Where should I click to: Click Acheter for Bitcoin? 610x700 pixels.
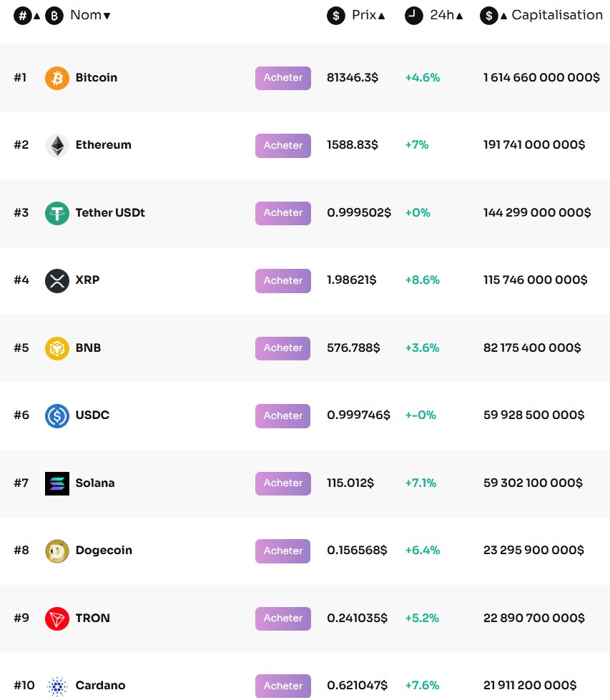282,78
